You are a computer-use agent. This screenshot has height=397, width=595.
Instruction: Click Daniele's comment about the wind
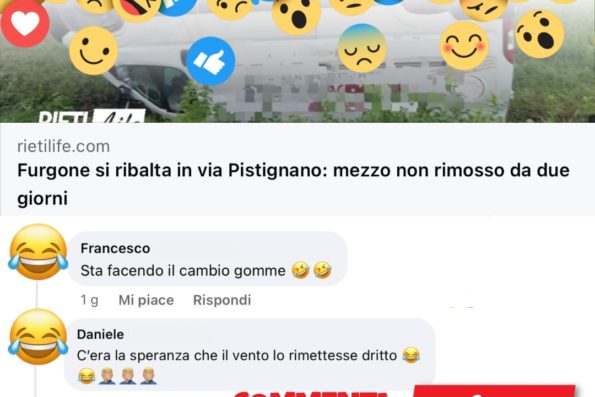point(250,354)
